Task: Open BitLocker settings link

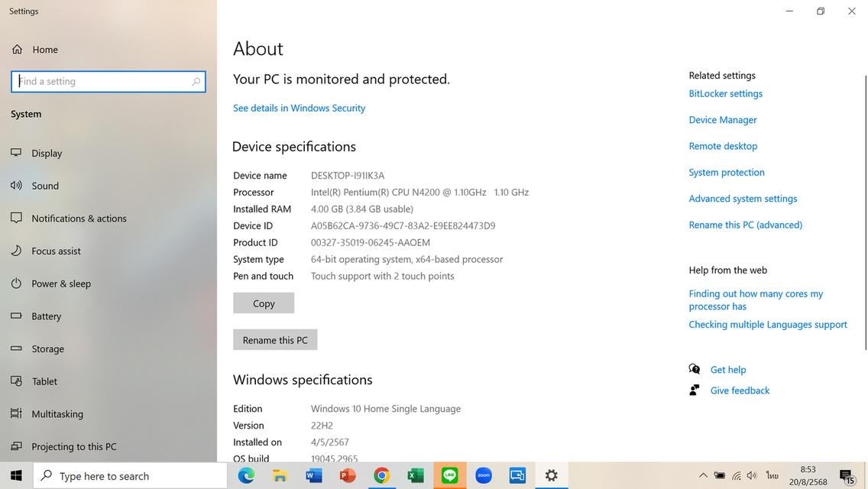Action: pos(725,93)
